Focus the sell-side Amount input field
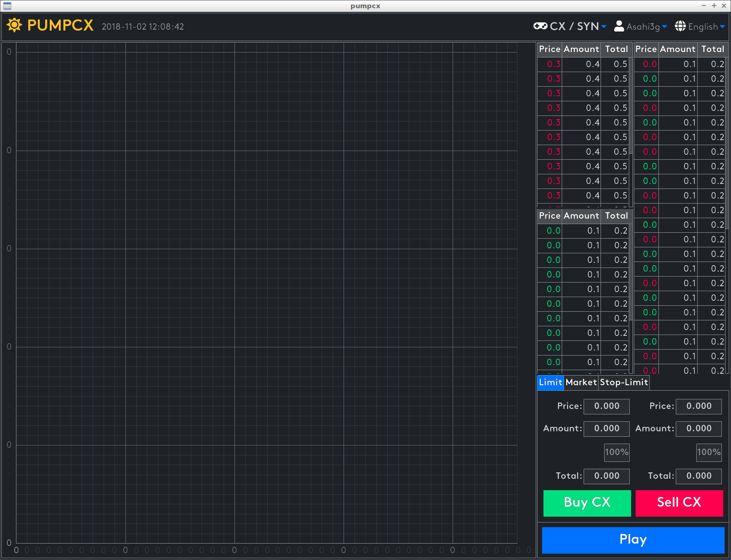This screenshot has height=560, width=731. point(699,429)
